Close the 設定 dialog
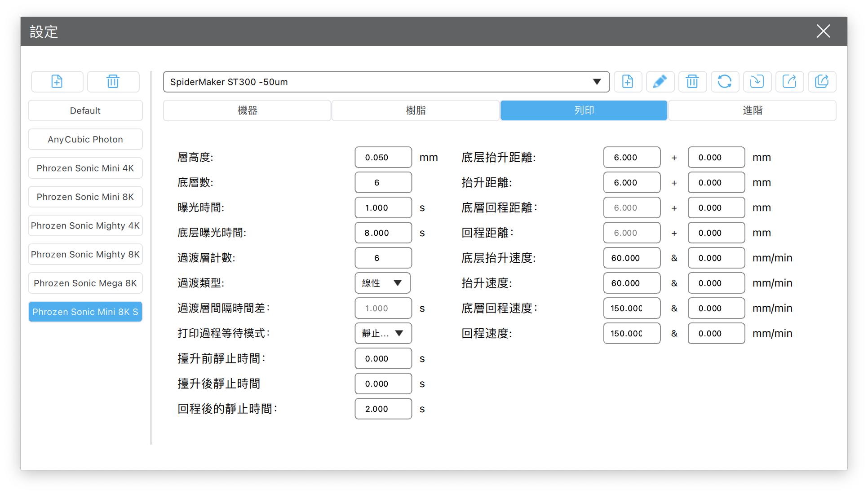Viewport: 868px width, 494px height. tap(823, 31)
